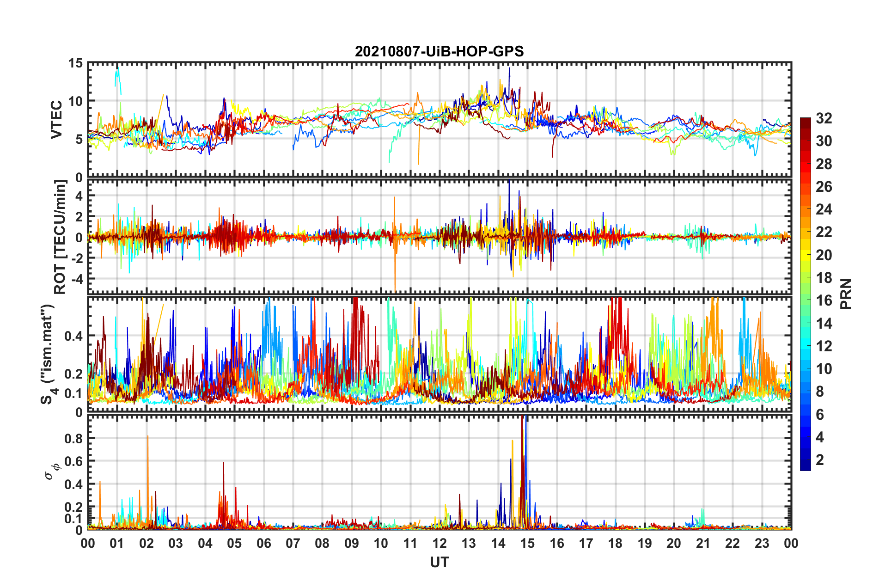Click ROT axis tick value 4
The image size is (879, 588).
[x=79, y=196]
